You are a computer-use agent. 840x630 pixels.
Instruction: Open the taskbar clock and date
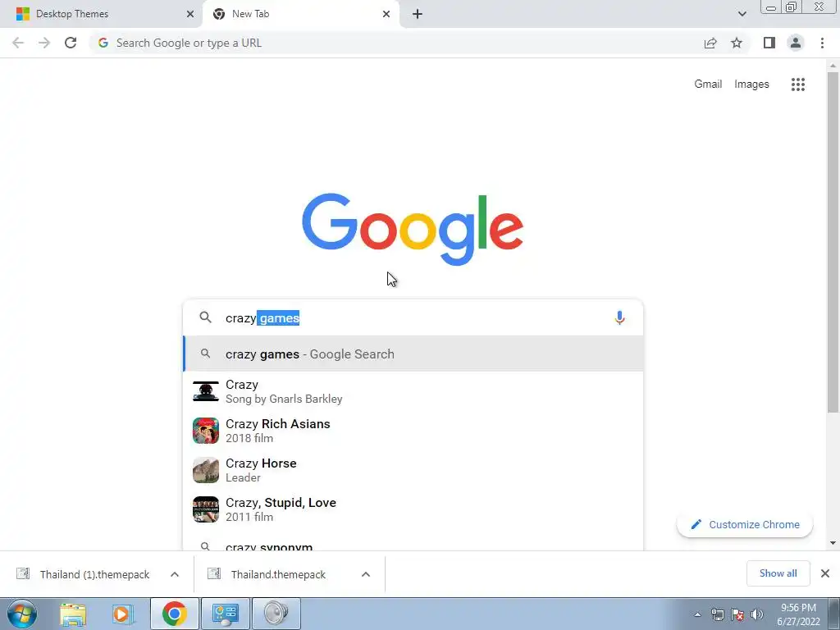[x=798, y=614]
